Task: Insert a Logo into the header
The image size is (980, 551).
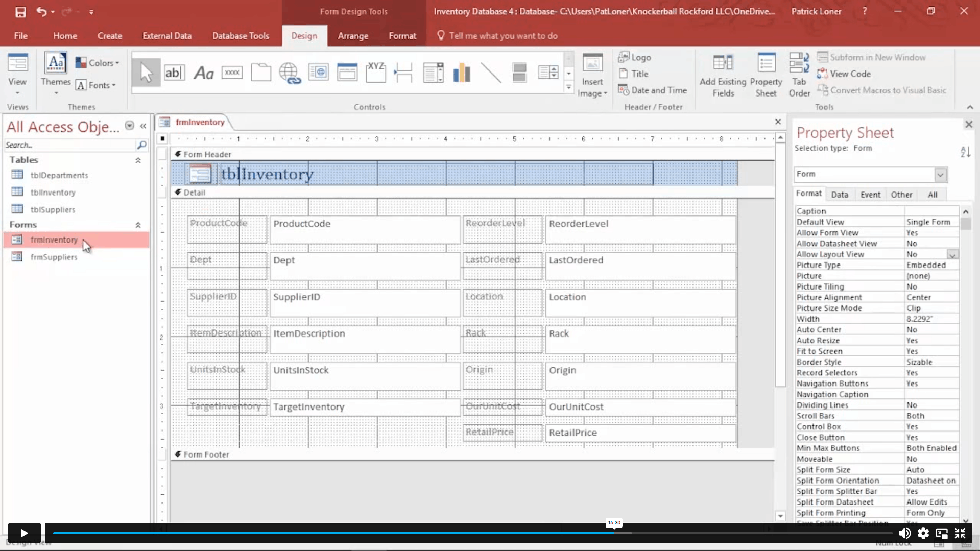Action: [635, 57]
